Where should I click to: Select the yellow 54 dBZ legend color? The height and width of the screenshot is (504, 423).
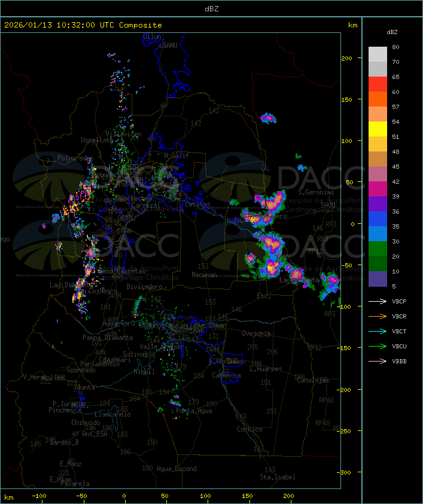pos(378,129)
